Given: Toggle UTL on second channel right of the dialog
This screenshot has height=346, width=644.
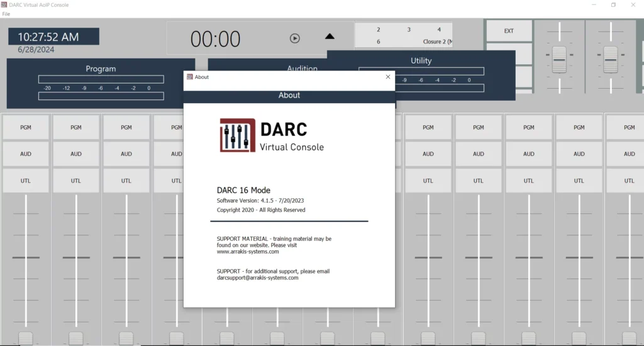Looking at the screenshot, I should tap(479, 181).
